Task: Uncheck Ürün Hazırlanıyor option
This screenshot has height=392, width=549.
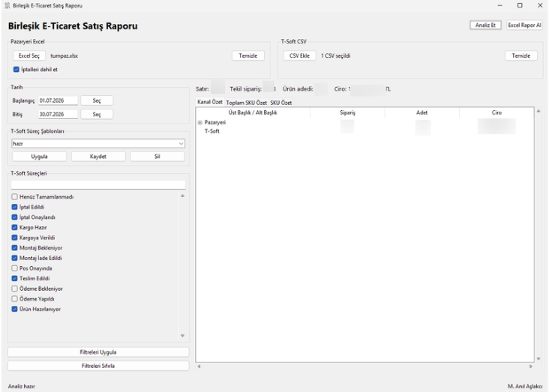Action: [x=14, y=309]
